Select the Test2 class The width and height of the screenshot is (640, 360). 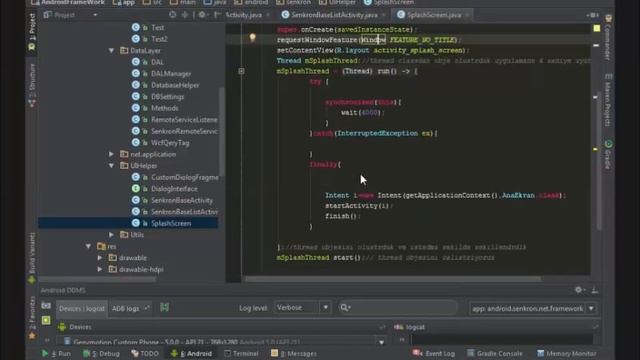coord(159,39)
